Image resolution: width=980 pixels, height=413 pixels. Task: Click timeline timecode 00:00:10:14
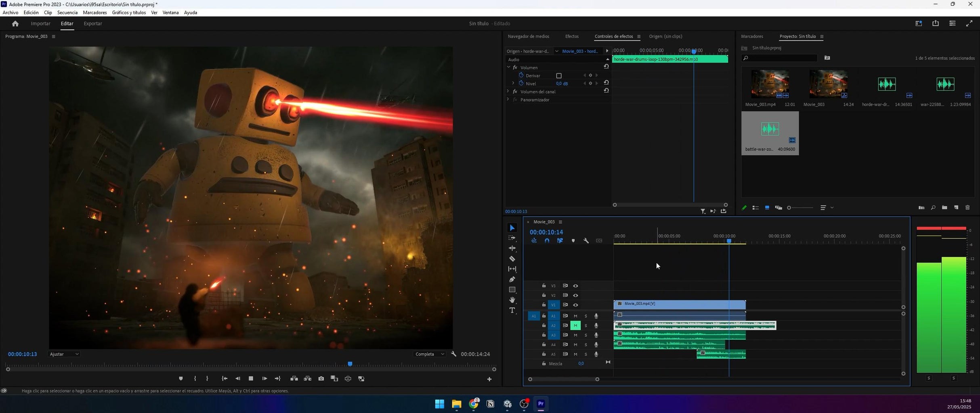point(546,232)
